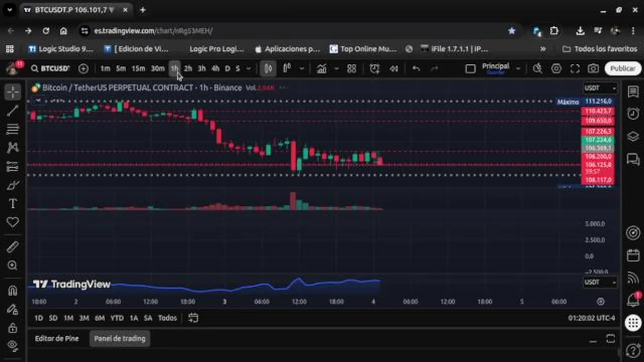
Task: Set the date range to YTD
Action: click(117, 318)
